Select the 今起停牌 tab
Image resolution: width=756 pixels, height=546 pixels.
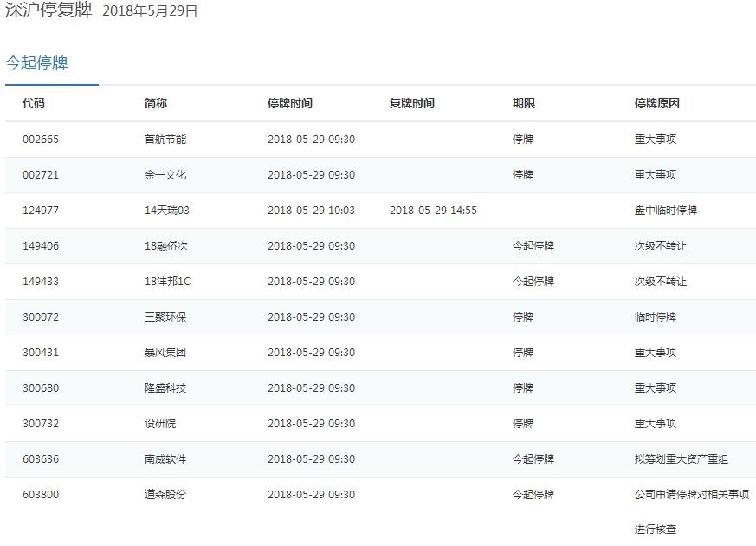click(36, 63)
